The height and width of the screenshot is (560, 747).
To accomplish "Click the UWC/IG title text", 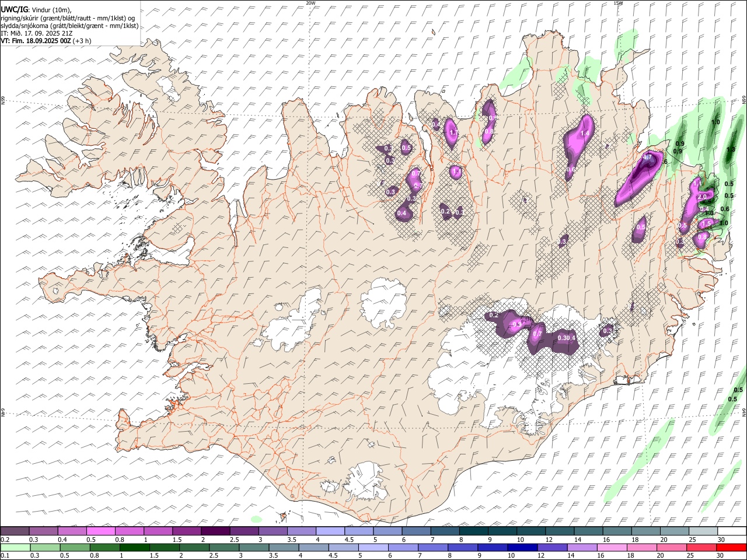I will 14,10.
